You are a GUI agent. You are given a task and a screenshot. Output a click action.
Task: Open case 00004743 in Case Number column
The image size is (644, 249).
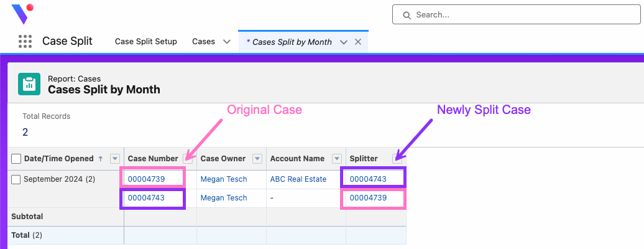[x=146, y=198]
